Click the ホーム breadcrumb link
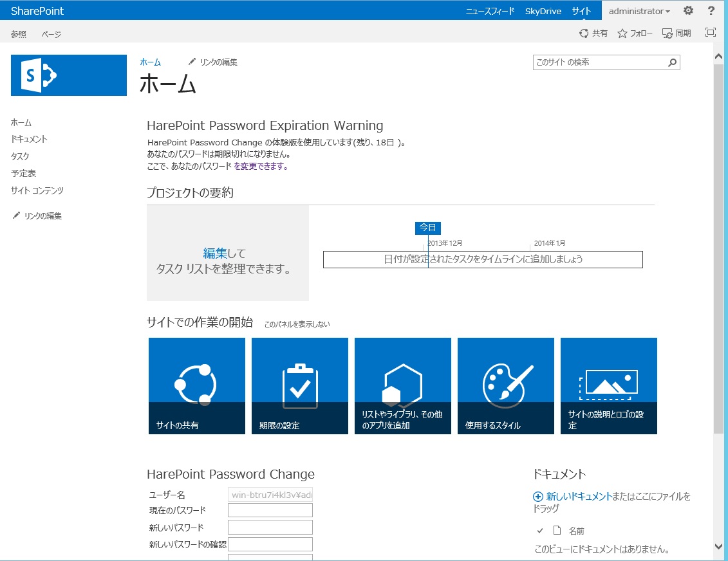This screenshot has height=561, width=728. click(151, 62)
